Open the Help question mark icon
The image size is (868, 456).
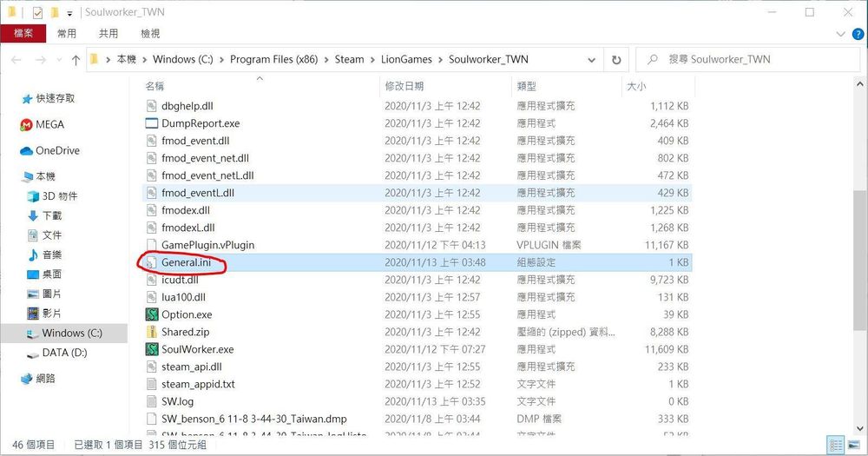(858, 34)
